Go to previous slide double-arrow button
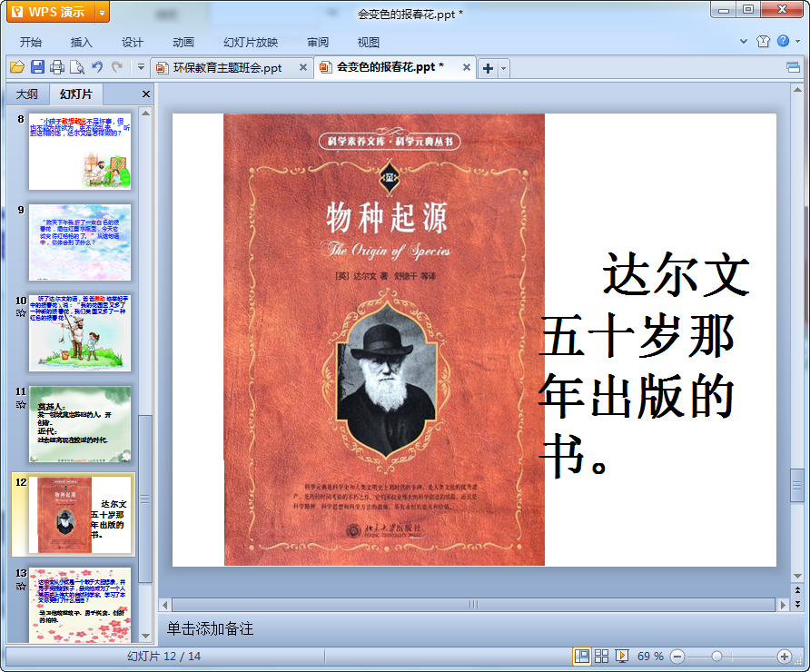The image size is (810, 672). [797, 589]
